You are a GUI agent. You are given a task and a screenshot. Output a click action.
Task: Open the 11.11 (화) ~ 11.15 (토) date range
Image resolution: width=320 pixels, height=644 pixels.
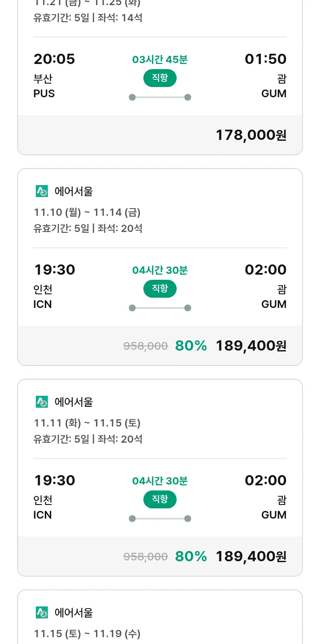pos(87,423)
